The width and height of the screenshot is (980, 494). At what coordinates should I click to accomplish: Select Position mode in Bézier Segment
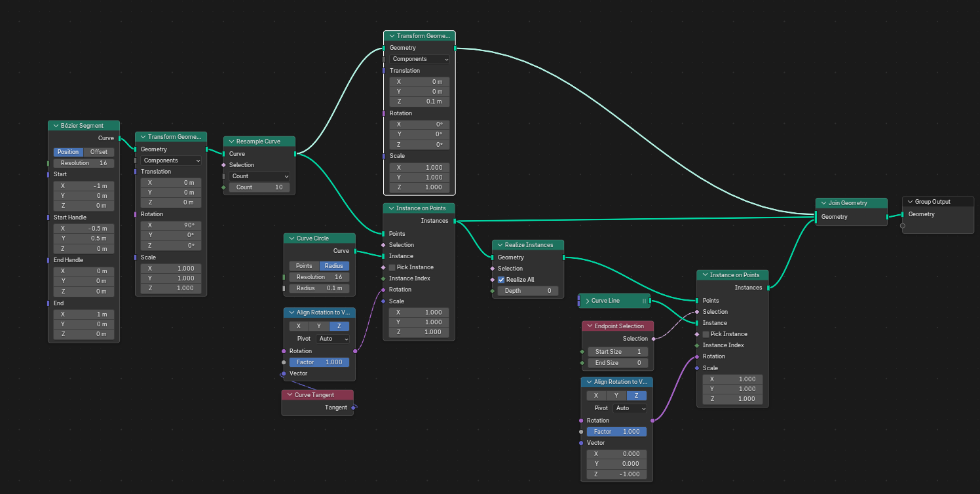(x=68, y=152)
